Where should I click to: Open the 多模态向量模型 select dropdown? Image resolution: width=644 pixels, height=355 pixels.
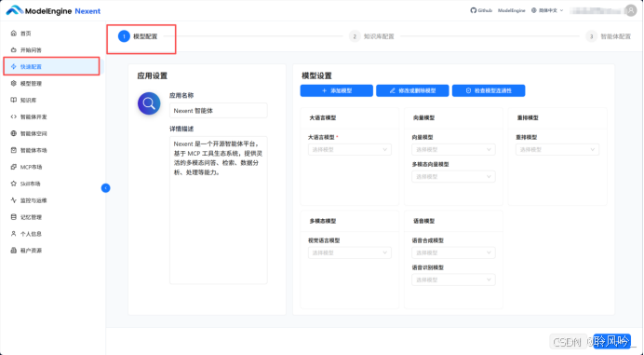(453, 176)
